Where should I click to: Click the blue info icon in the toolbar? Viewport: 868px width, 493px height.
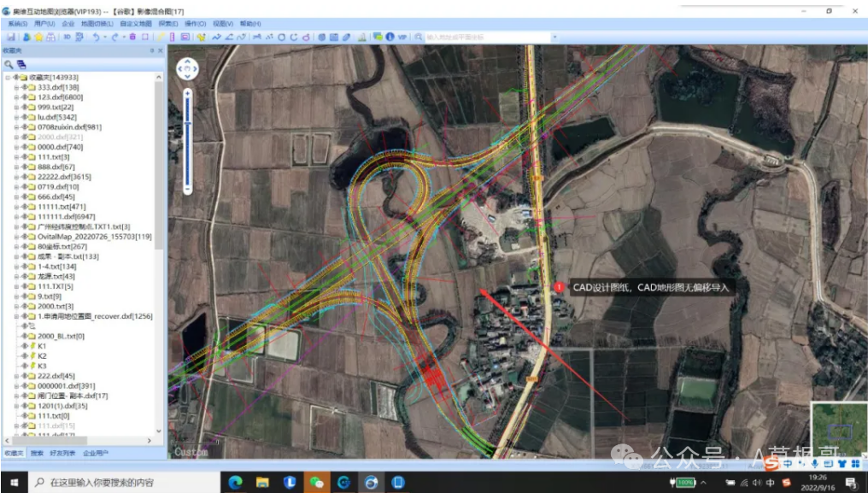[390, 37]
